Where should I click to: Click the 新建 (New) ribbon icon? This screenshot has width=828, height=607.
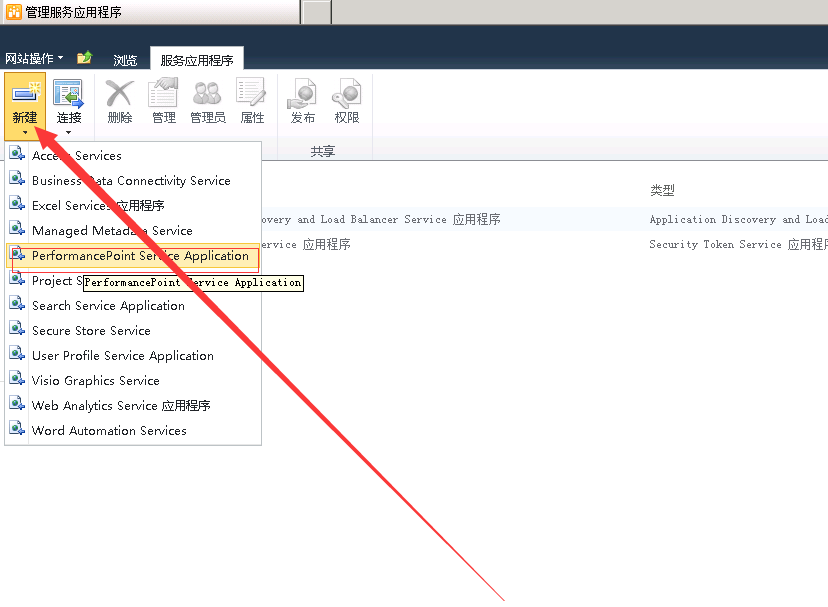[x=25, y=93]
